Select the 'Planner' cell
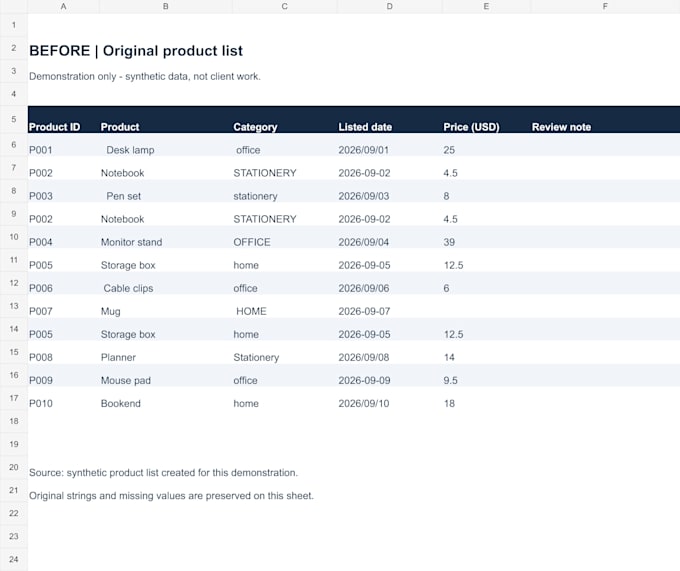 166,352
